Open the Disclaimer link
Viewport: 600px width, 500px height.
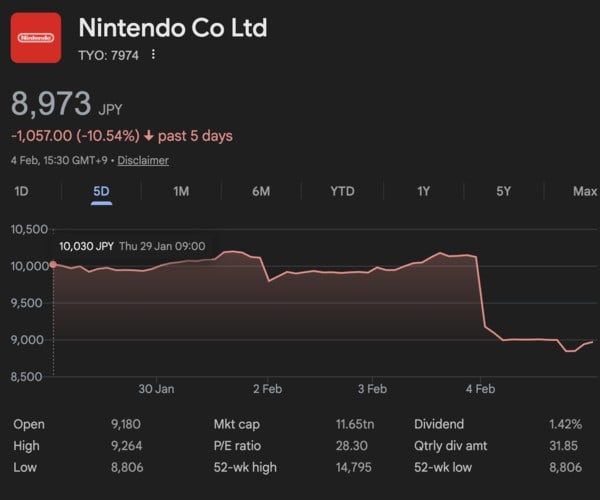(143, 160)
